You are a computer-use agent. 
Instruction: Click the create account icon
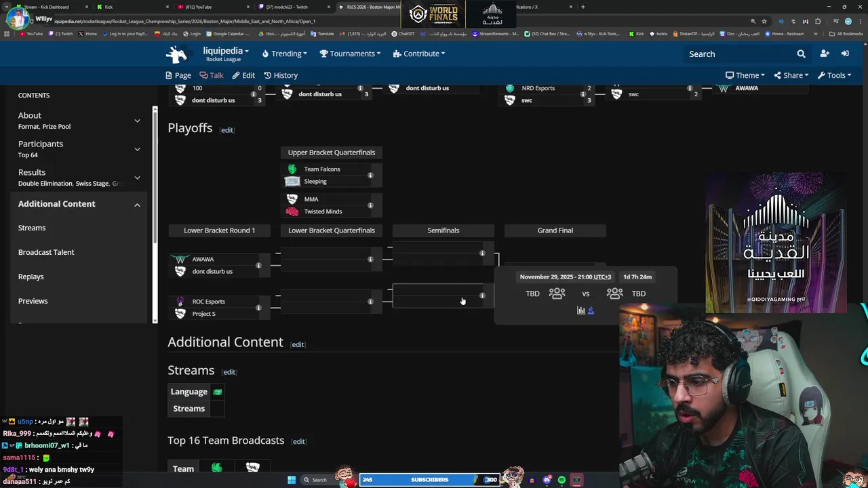825,54
